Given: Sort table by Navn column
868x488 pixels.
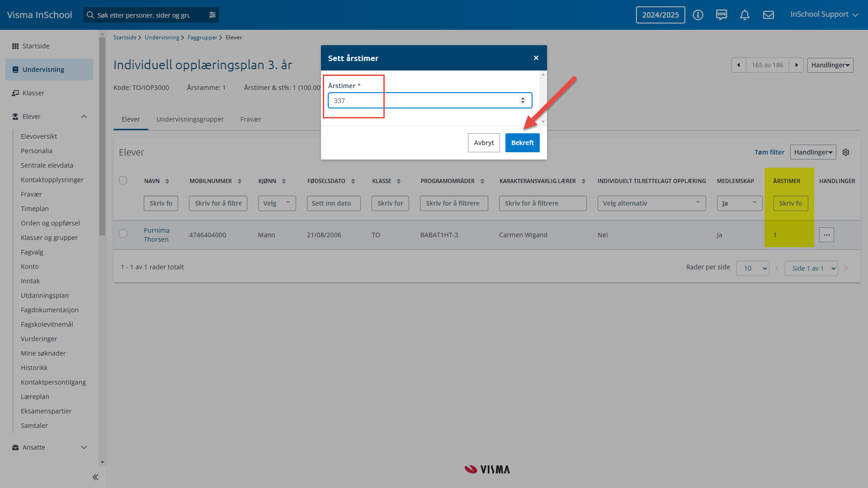Looking at the screenshot, I should point(167,181).
